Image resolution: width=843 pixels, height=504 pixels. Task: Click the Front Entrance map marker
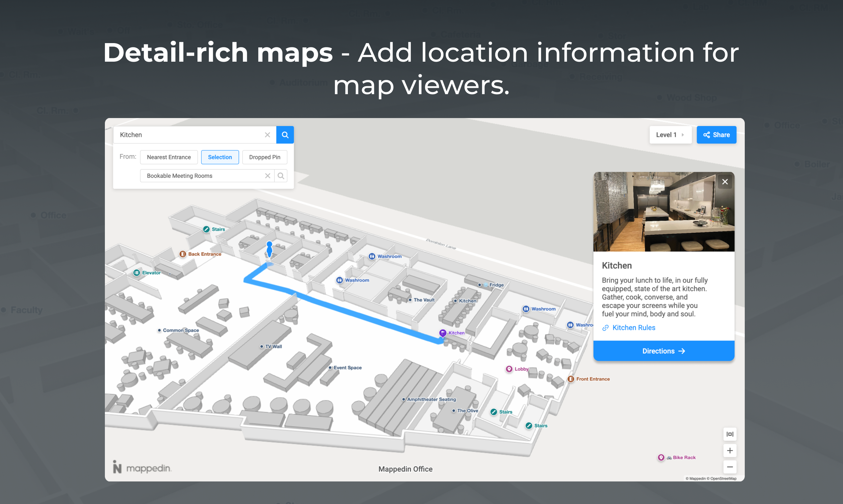571,379
